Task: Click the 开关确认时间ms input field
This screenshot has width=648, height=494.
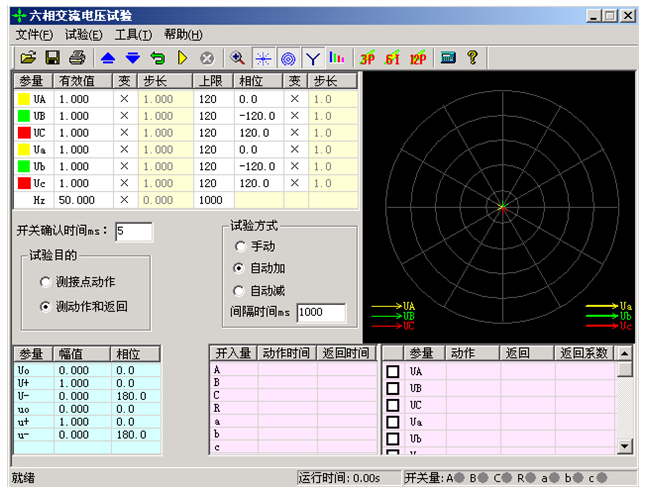Action: point(133,232)
